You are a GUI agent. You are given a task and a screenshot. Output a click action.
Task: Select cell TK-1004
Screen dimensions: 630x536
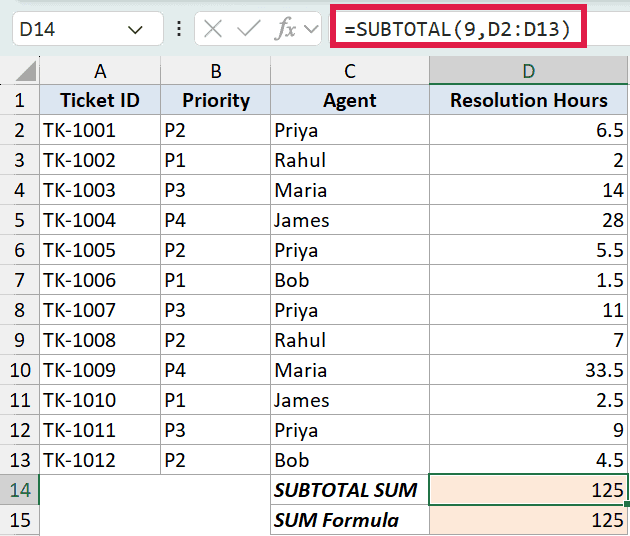(x=100, y=220)
